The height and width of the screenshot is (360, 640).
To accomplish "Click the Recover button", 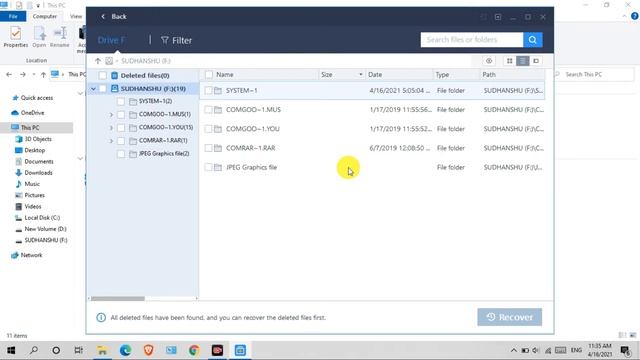I will (510, 317).
